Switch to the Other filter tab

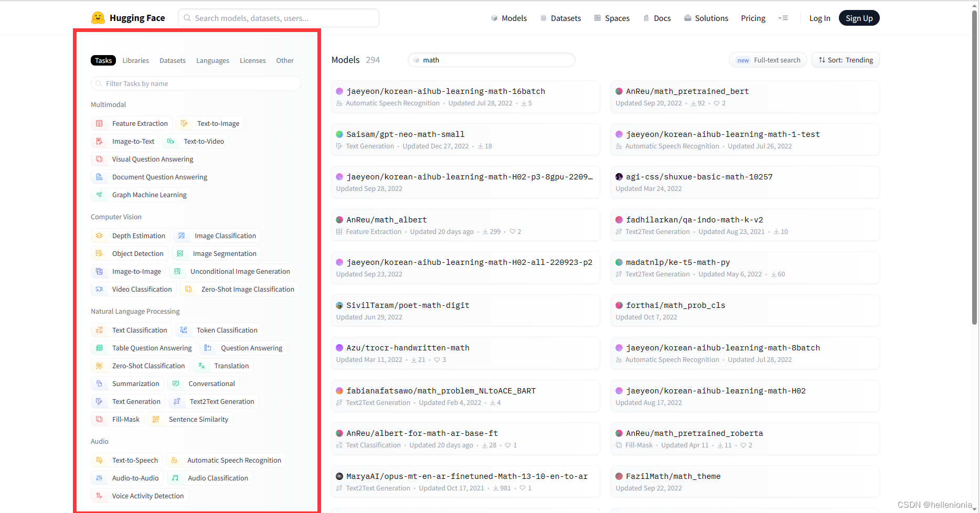tap(285, 61)
